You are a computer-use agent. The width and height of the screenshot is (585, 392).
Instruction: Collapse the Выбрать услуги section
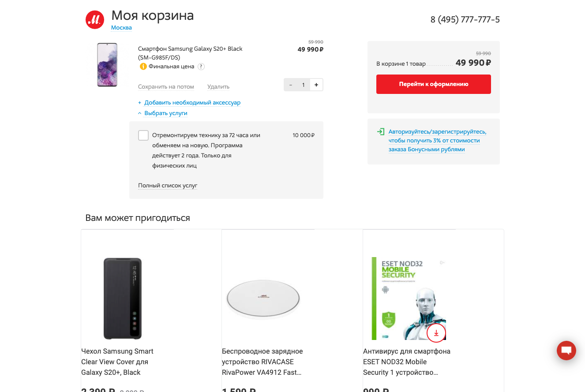pos(165,113)
